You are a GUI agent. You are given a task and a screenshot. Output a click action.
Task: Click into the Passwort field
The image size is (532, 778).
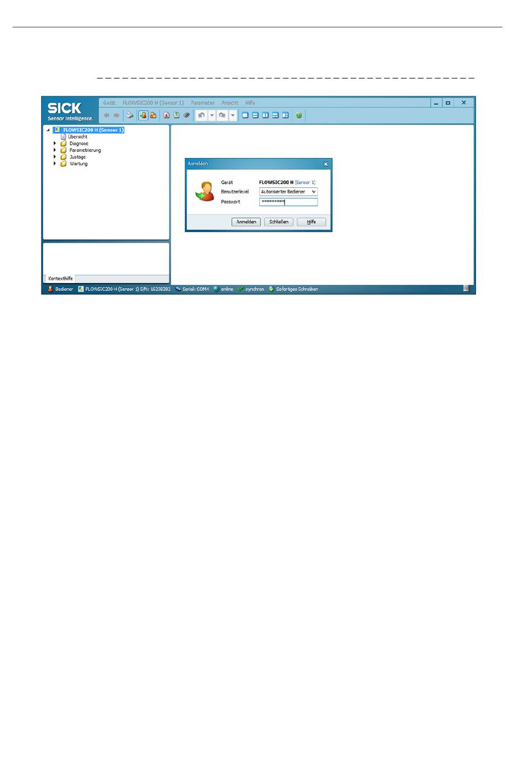point(288,202)
